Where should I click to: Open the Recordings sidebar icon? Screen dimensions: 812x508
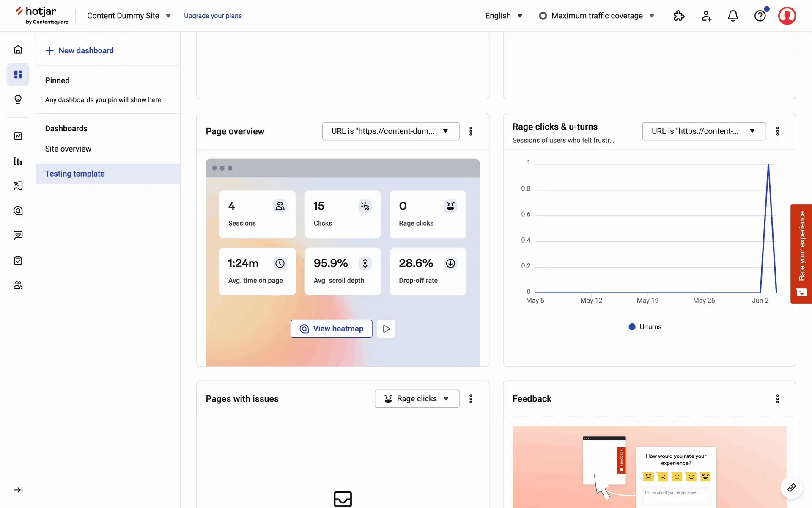pos(18,186)
